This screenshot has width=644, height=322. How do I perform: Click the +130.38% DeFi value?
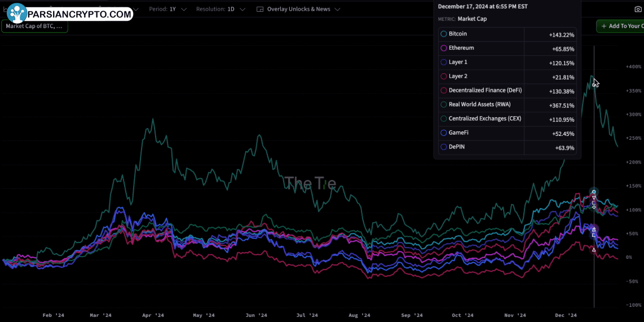click(x=562, y=91)
